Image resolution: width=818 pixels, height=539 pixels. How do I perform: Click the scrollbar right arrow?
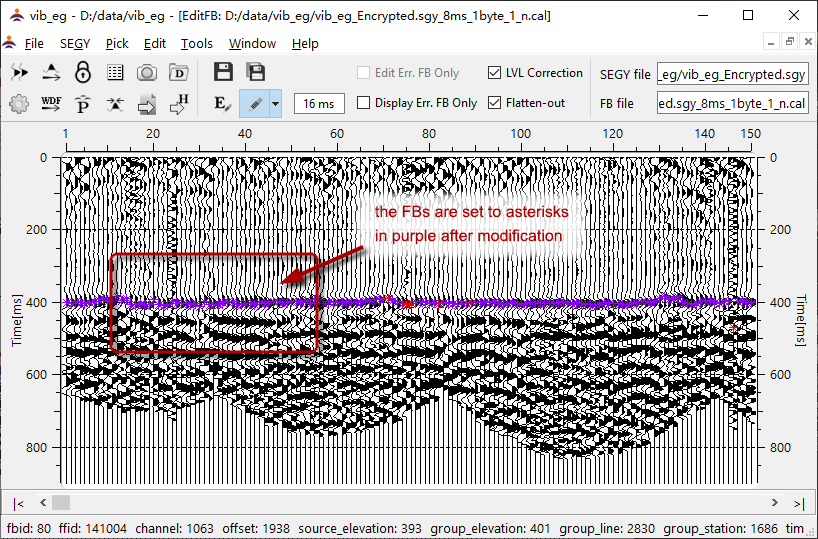(x=775, y=502)
